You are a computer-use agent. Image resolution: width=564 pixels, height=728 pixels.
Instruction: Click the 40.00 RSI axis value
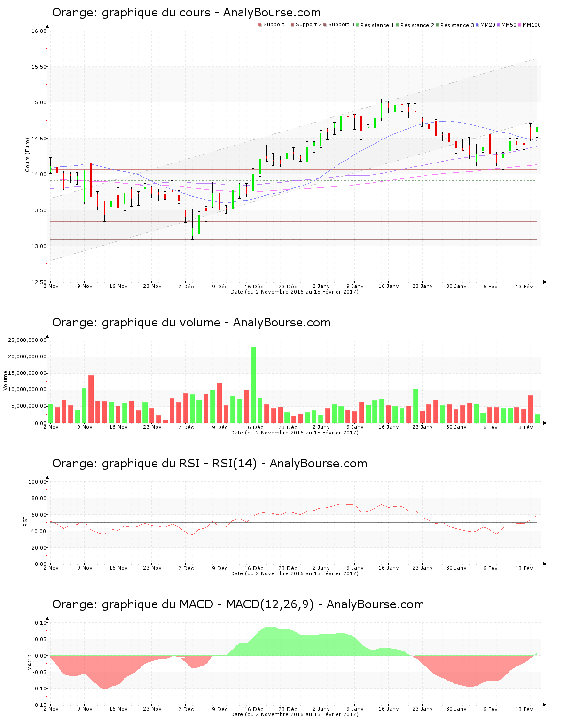39,531
